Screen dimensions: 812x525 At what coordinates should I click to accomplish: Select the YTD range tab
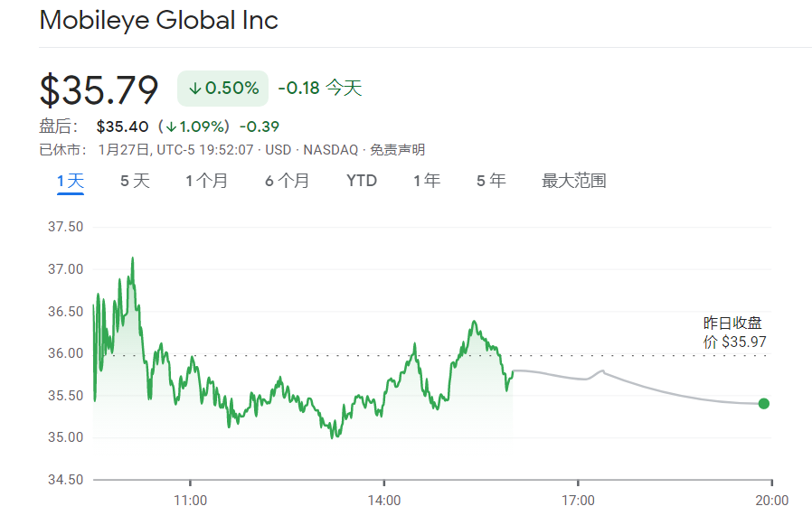point(362,181)
